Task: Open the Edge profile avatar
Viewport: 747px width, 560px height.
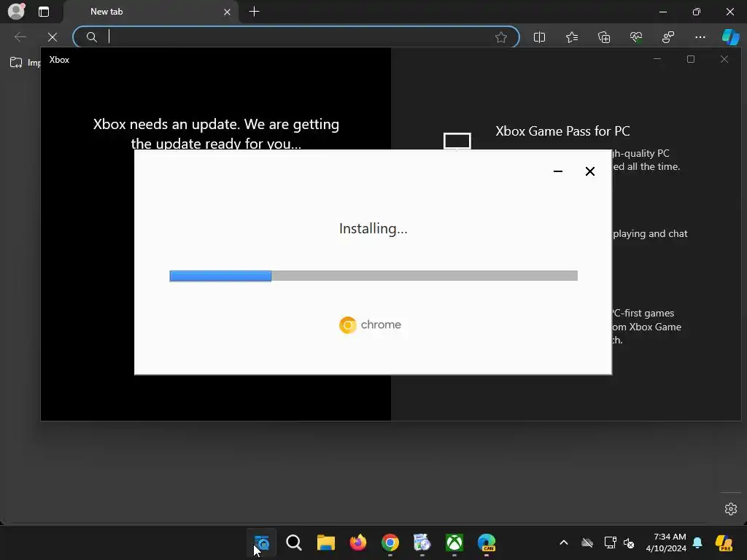Action: [16, 12]
